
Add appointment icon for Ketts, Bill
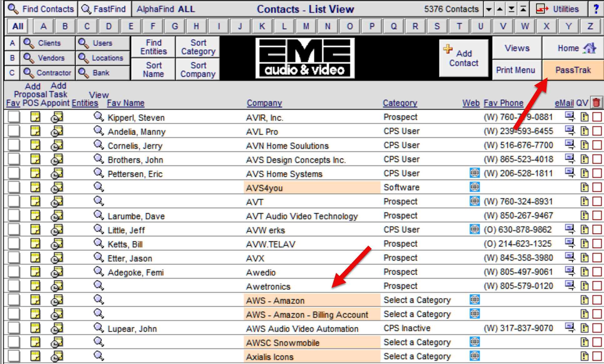[57, 244]
